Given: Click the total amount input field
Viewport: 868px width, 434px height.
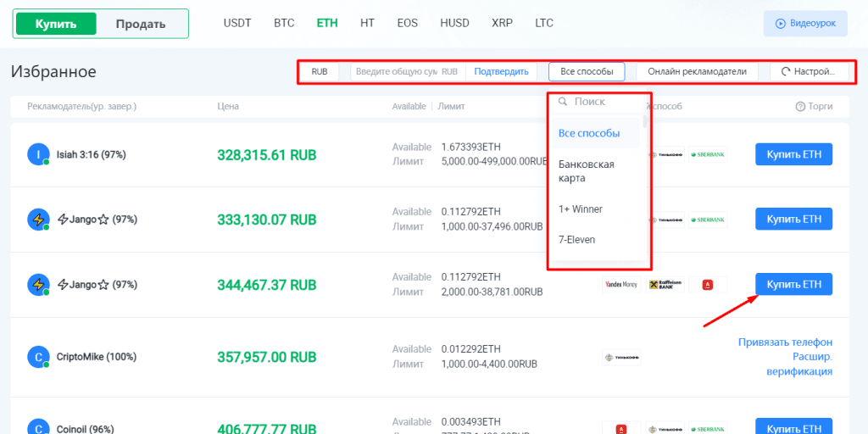Looking at the screenshot, I should point(397,71).
